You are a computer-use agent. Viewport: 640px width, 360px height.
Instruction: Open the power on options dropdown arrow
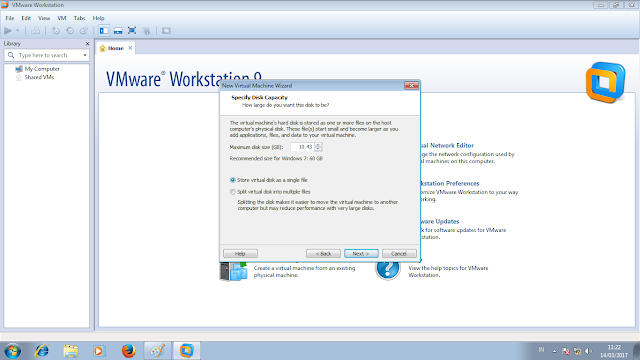click(18, 31)
